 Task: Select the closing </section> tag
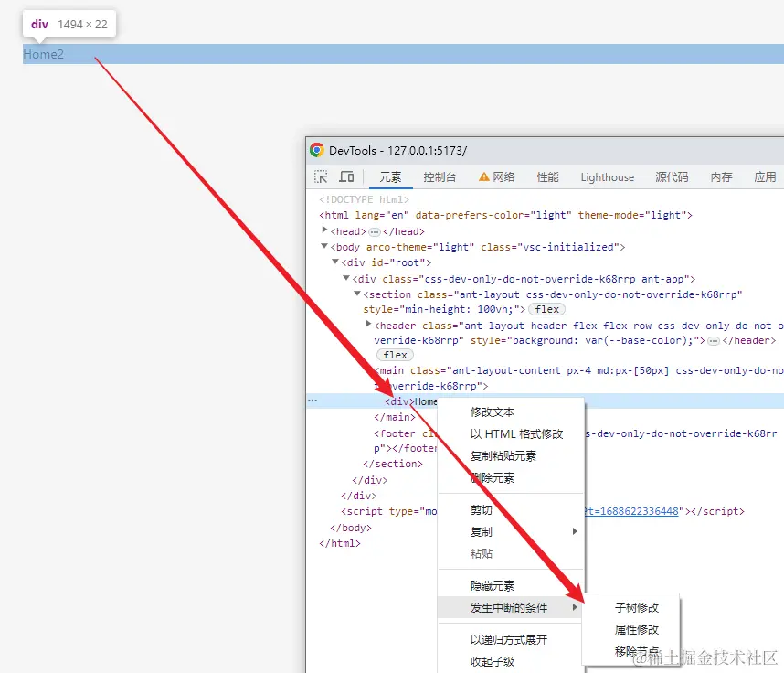393,464
